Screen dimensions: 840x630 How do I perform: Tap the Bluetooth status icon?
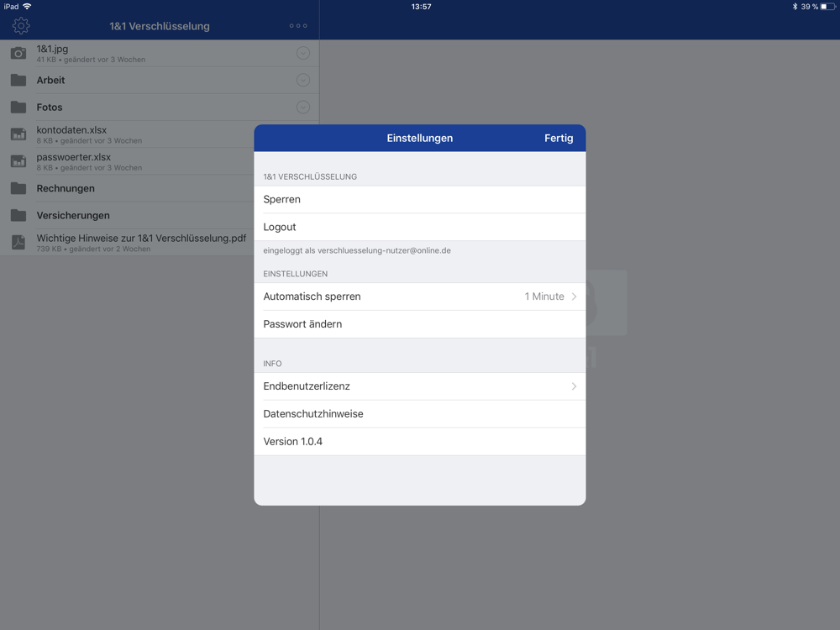tap(795, 7)
